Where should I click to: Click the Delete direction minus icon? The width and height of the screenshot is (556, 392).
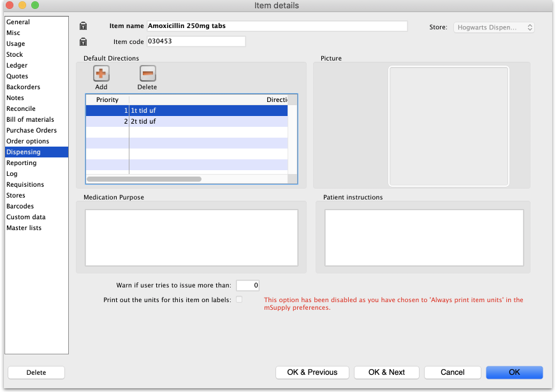[x=147, y=74]
